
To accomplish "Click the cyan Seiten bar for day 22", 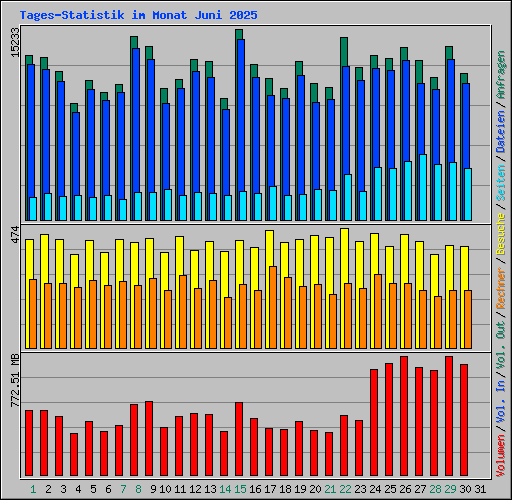I will 348,197.
